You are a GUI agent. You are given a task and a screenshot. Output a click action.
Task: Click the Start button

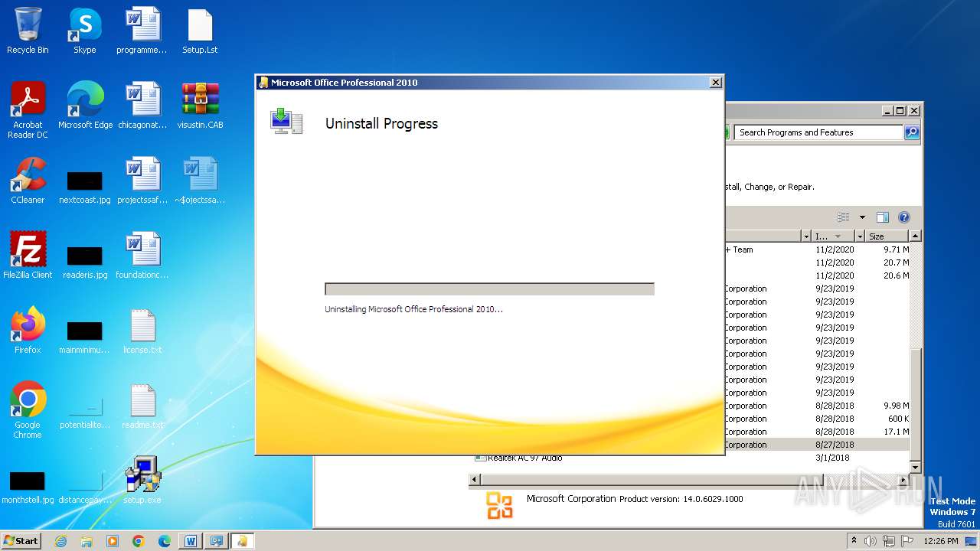point(21,541)
